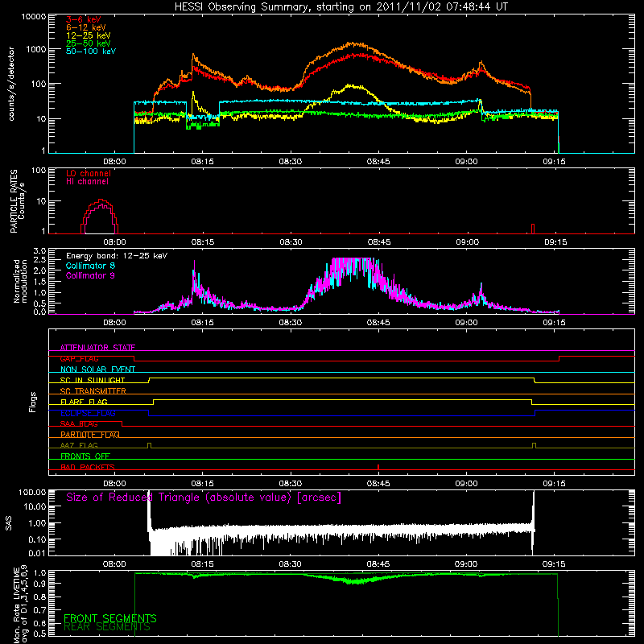644x644 pixels.
Task: Click the Size of Reduced Triangle label
Action: (x=204, y=497)
